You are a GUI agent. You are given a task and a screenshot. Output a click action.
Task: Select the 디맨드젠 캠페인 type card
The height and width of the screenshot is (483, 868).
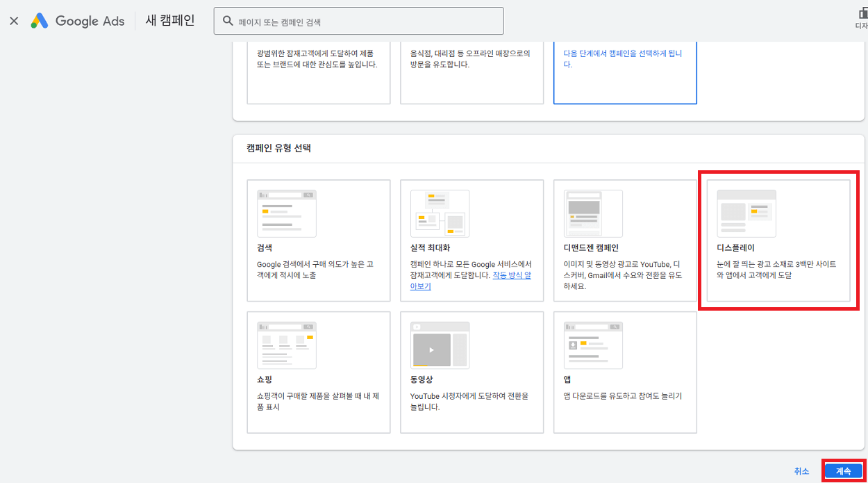click(625, 240)
